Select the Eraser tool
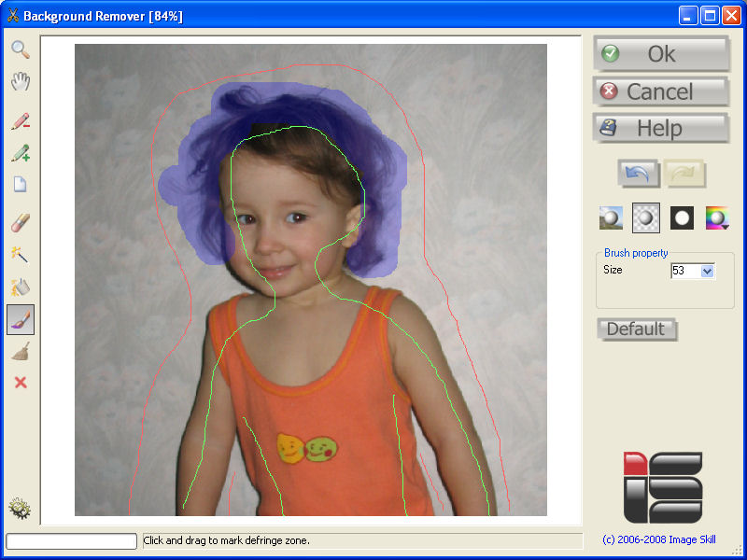The image size is (747, 560). pyautogui.click(x=20, y=222)
